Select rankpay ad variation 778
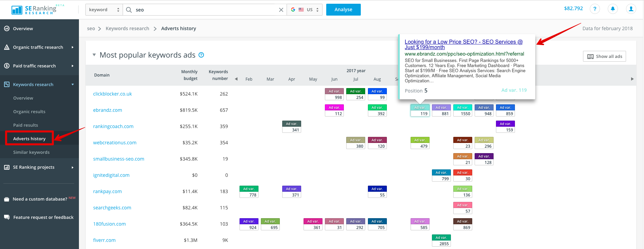Image resolution: width=644 pixels, height=249 pixels. coord(249,192)
